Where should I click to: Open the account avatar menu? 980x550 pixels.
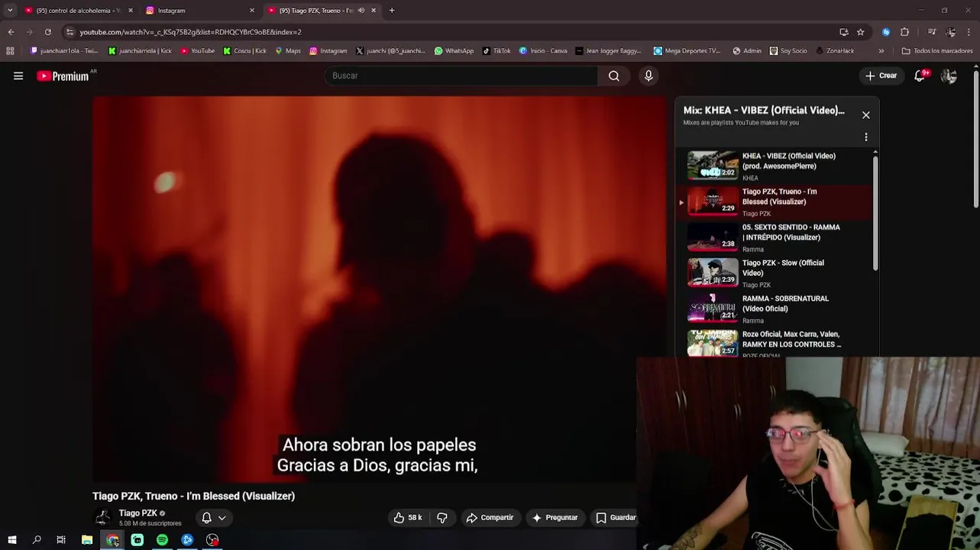coord(949,76)
